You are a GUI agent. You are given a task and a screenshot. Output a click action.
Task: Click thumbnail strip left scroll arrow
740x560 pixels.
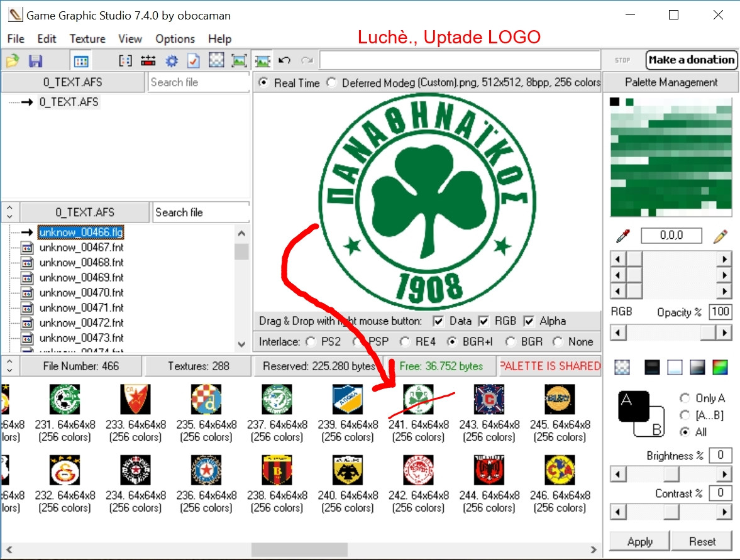pyautogui.click(x=9, y=549)
